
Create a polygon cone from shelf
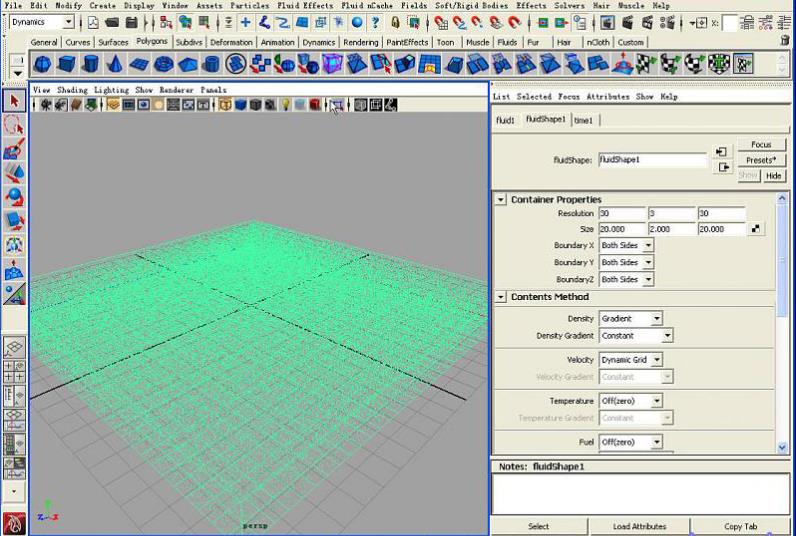pyautogui.click(x=115, y=64)
